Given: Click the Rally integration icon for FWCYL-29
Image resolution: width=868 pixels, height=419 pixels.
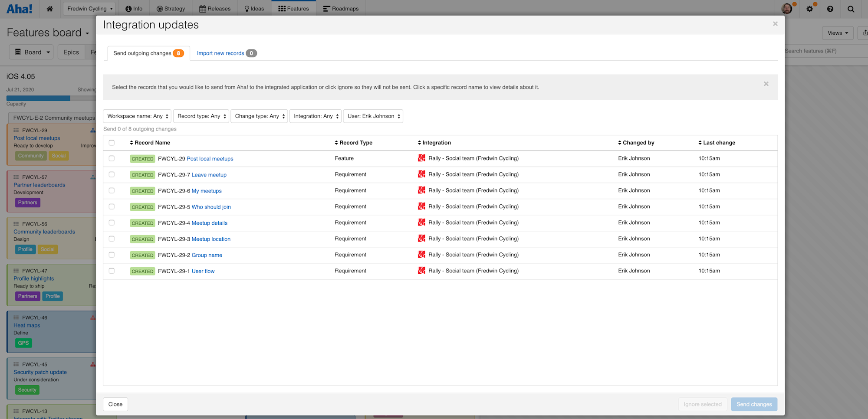Looking at the screenshot, I should click(421, 158).
